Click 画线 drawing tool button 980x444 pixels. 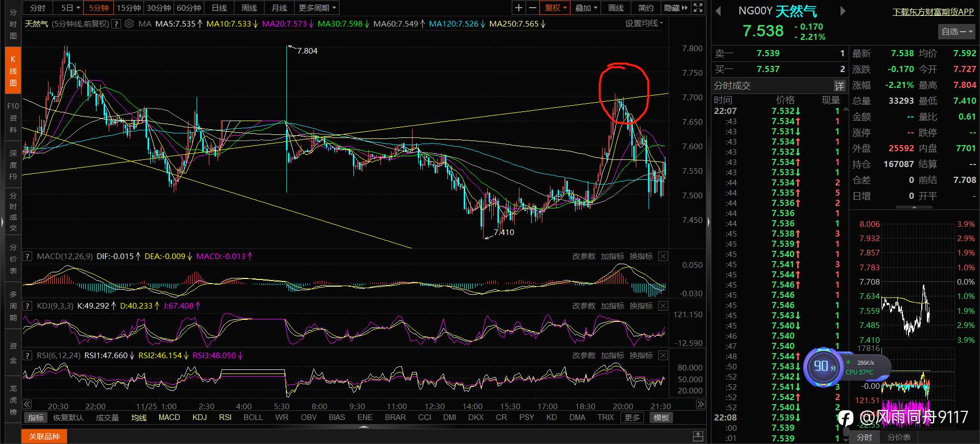(x=616, y=8)
